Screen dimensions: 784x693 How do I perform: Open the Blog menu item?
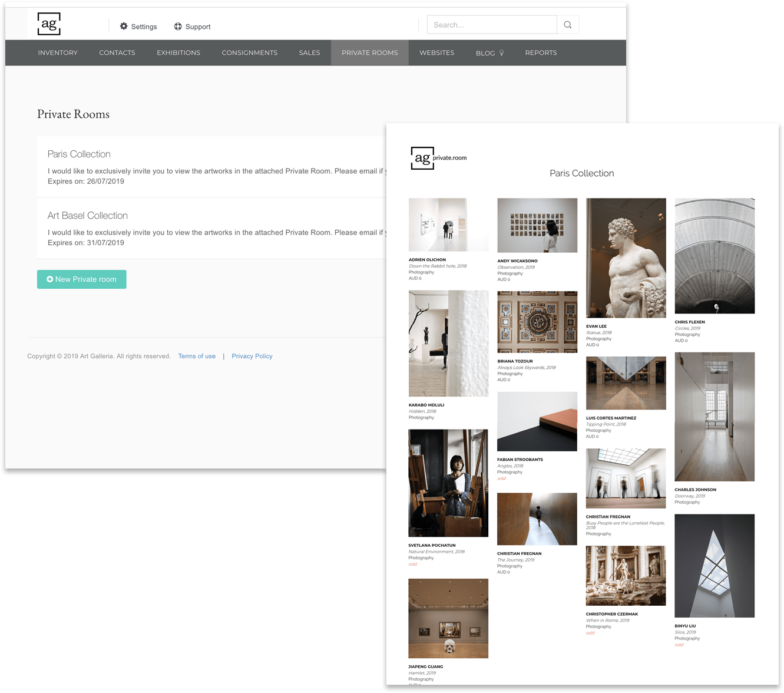click(485, 53)
